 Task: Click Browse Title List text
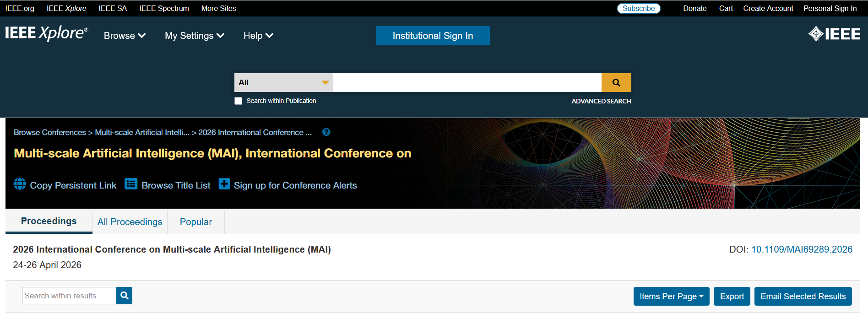176,185
